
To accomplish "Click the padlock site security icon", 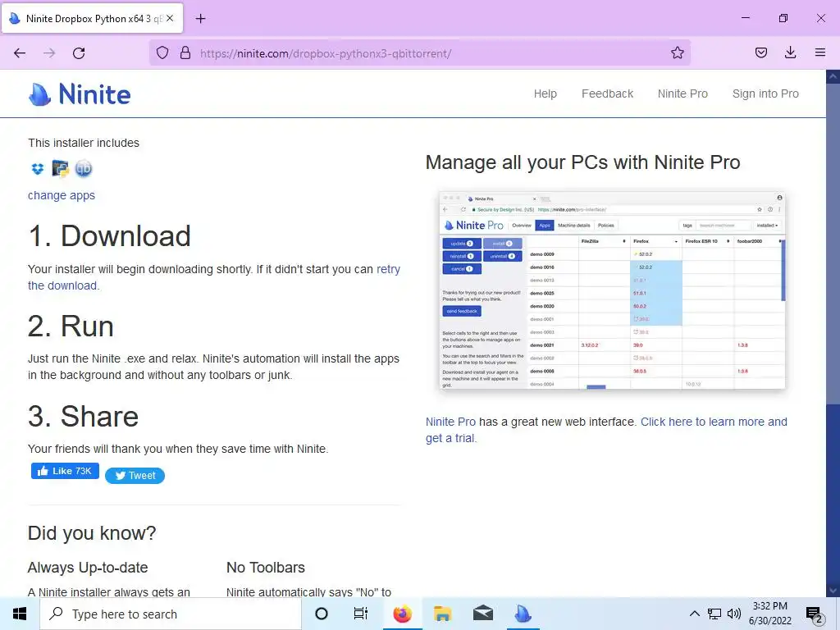I will click(x=185, y=53).
